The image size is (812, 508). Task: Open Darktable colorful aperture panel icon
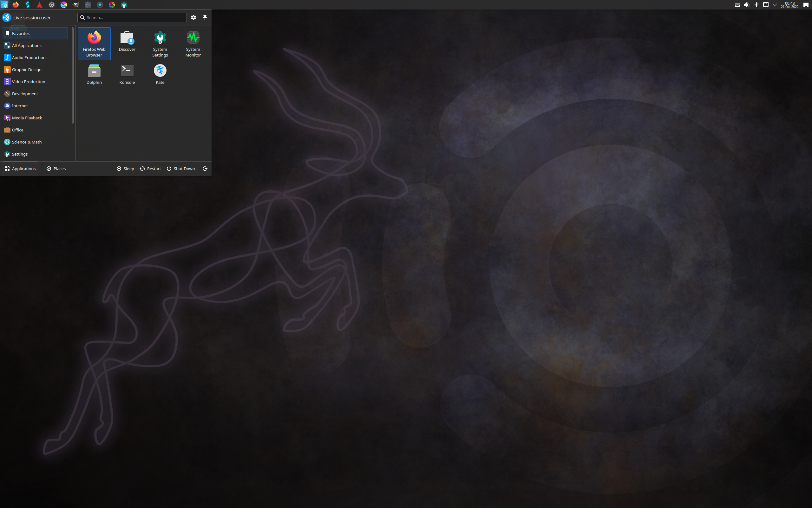[x=112, y=5]
